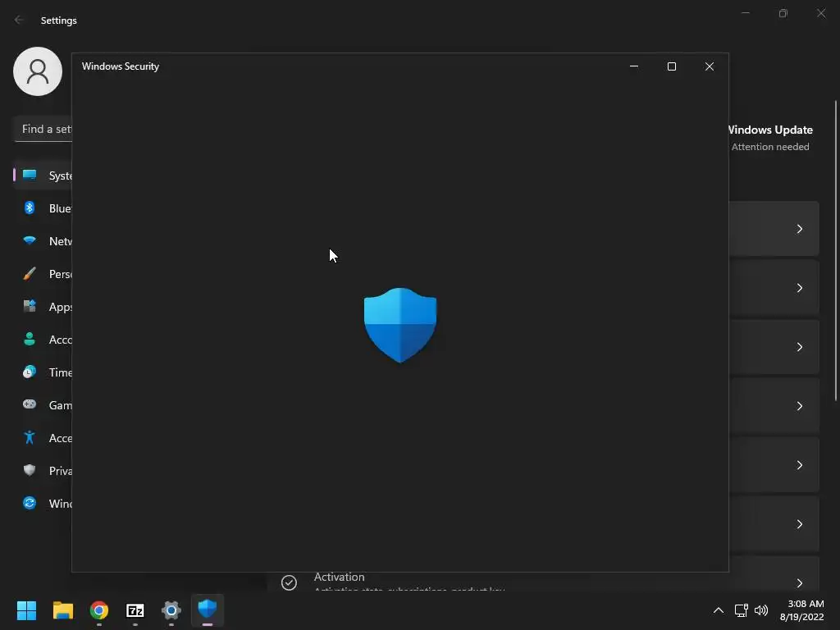Click the Activation checkmark icon
840x630 pixels.
(289, 582)
